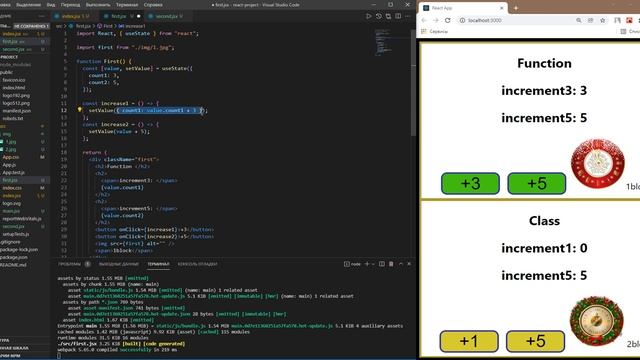Image resolution: width=640 pixels, height=360 pixels.
Task: Expand the Timeline section in the sidebar
Action: 24,348
